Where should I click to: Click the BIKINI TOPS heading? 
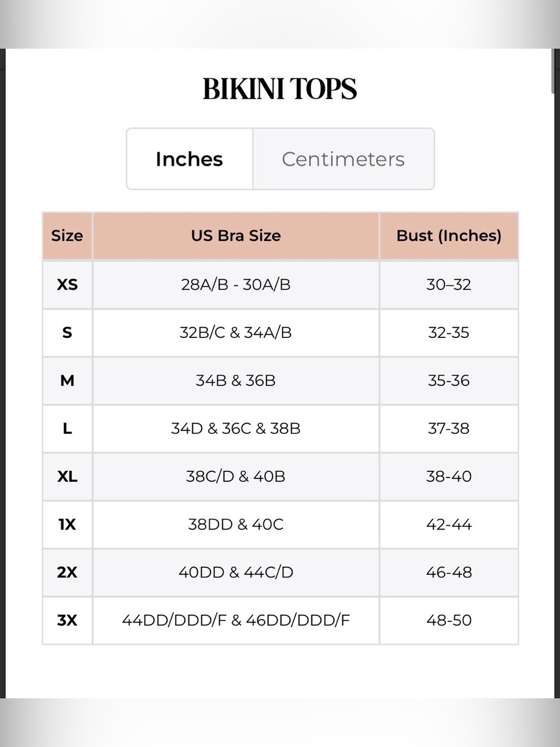click(279, 89)
